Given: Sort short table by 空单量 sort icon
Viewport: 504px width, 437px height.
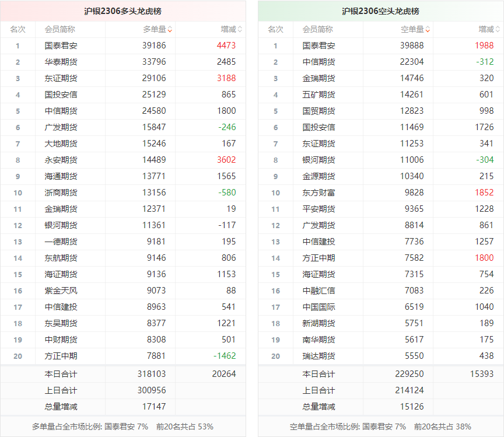Looking at the screenshot, I should (x=428, y=29).
